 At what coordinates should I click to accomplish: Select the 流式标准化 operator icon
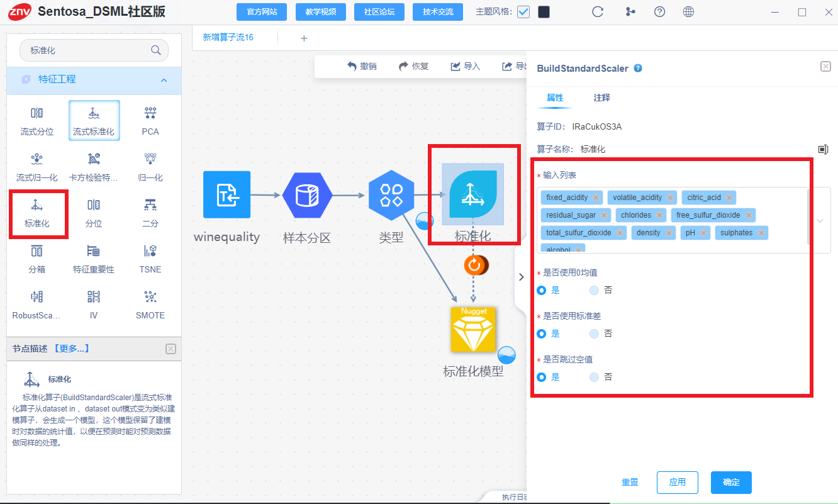94,113
